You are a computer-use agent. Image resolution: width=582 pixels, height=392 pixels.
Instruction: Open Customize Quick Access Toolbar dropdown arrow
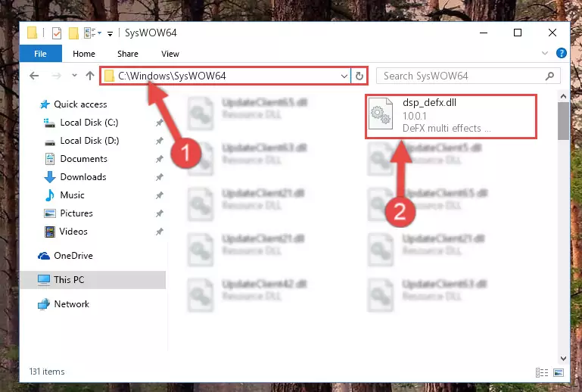pos(110,34)
